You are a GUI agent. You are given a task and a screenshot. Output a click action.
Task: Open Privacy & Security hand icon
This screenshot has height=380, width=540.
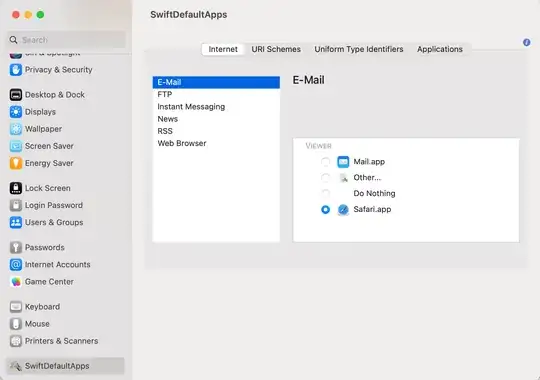(x=16, y=70)
